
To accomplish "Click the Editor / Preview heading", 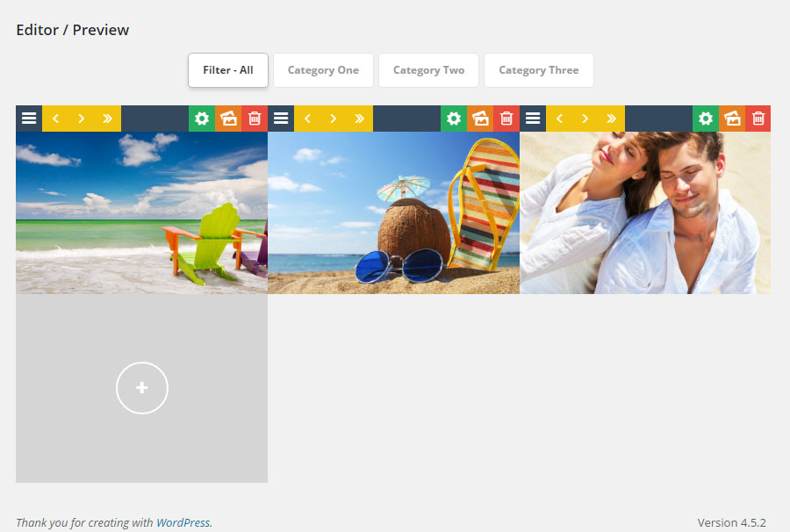I will pyautogui.click(x=73, y=30).
